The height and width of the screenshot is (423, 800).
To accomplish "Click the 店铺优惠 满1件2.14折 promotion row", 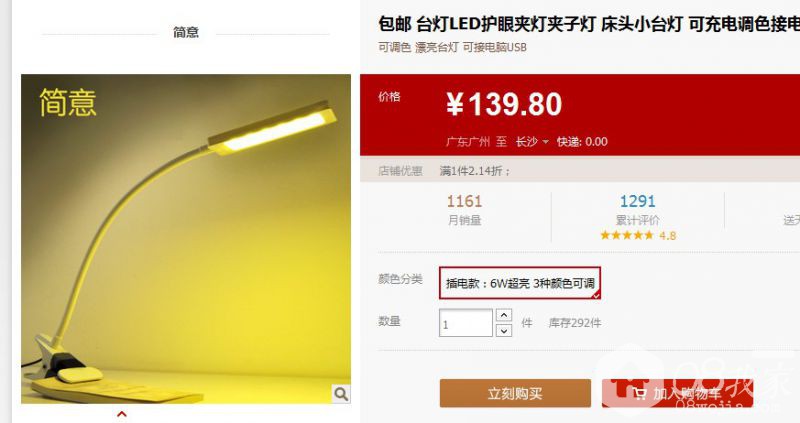I will tap(580, 171).
